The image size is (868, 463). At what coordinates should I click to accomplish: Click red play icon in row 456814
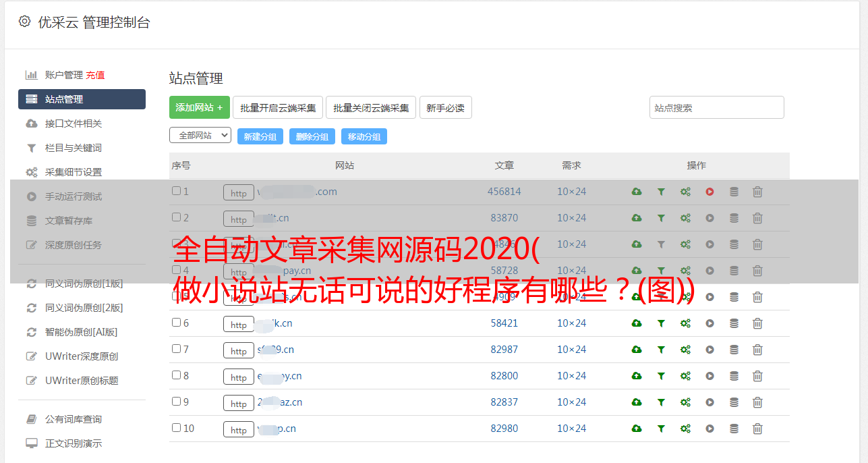[710, 192]
